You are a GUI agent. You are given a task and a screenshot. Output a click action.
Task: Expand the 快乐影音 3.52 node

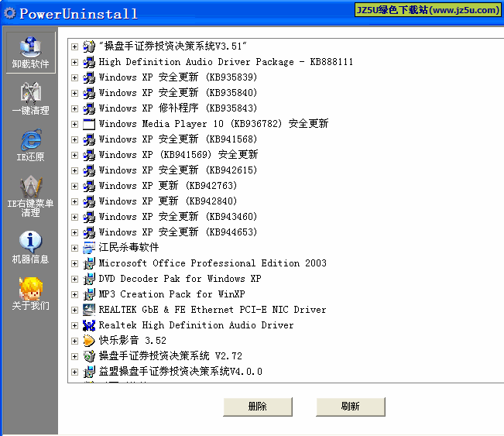coord(74,341)
